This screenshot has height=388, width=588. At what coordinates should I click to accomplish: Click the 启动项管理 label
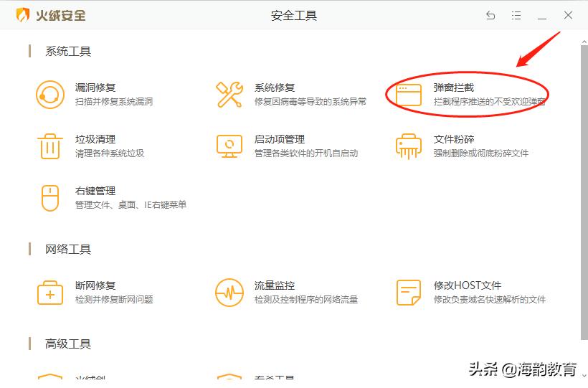point(280,139)
